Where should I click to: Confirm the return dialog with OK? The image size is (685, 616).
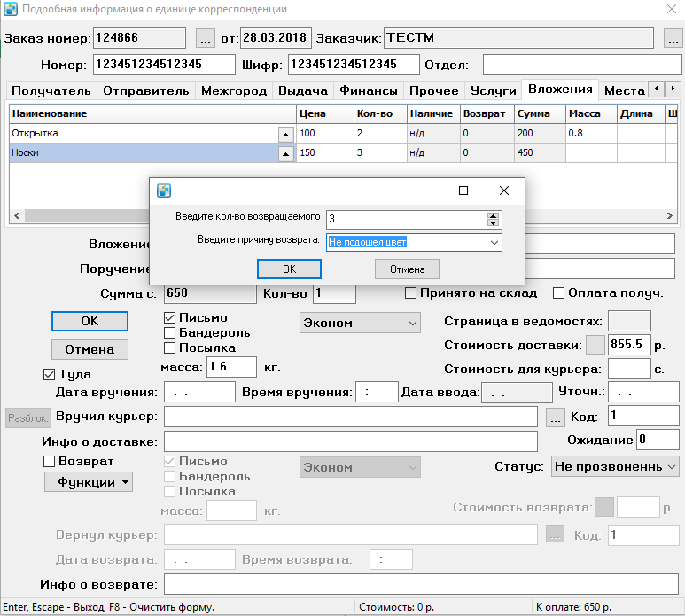coord(289,269)
